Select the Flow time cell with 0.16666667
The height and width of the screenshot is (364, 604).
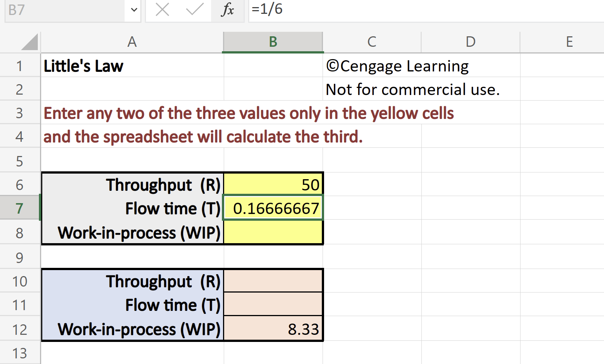[272, 208]
